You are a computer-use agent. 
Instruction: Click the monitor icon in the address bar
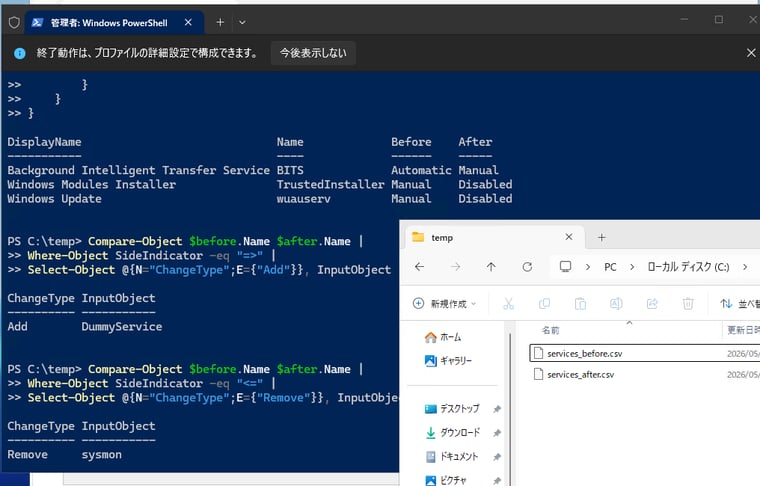coord(565,267)
